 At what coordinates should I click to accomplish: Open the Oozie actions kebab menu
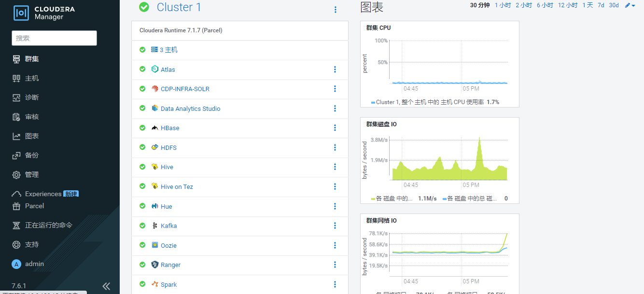point(335,245)
